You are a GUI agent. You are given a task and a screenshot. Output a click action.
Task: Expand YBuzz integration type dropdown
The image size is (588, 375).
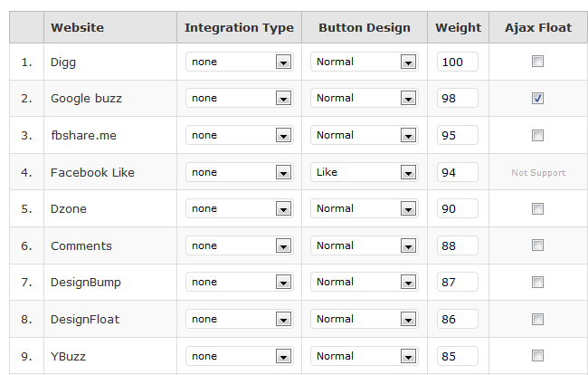[x=239, y=356]
